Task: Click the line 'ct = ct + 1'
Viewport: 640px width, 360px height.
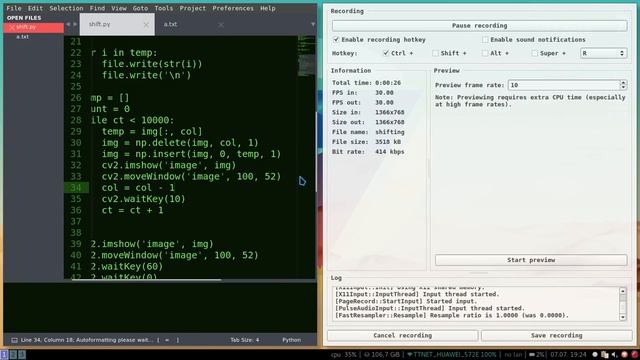Action: coord(132,210)
